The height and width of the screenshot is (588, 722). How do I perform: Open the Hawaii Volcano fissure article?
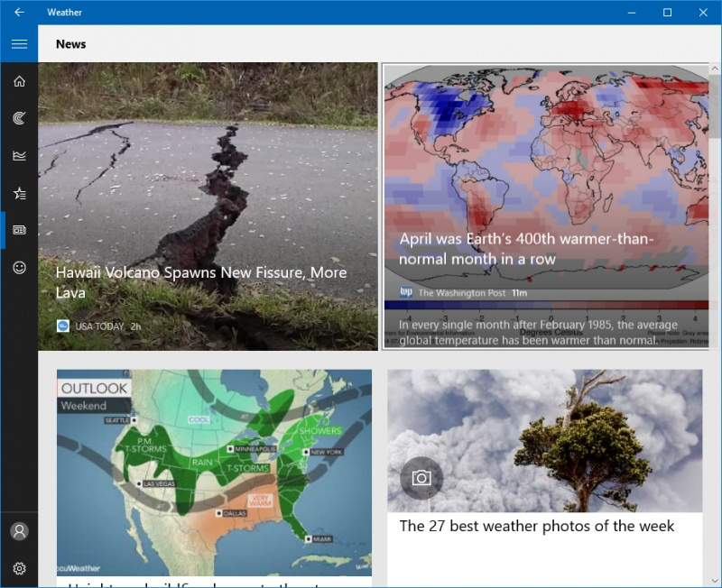(208, 207)
